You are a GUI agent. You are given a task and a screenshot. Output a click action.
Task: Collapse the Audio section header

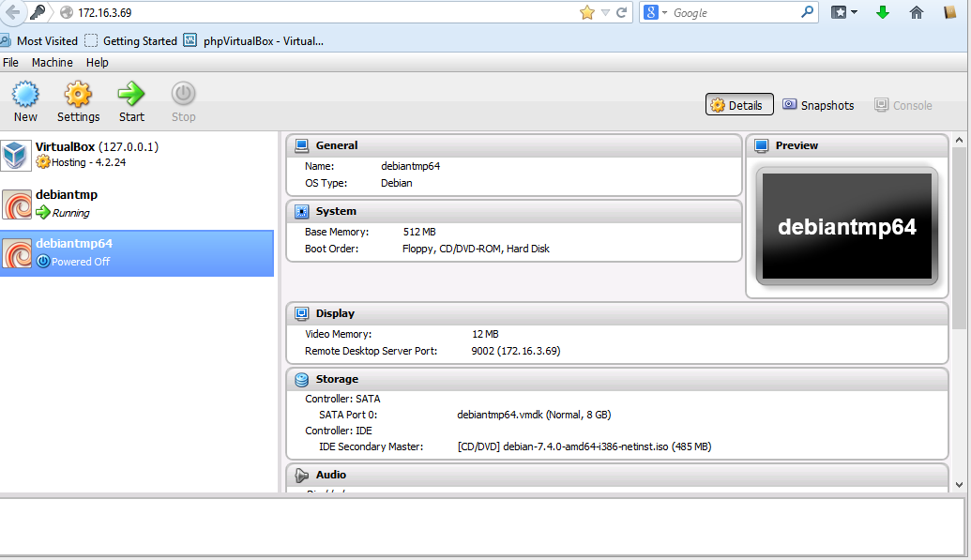[x=616, y=476]
